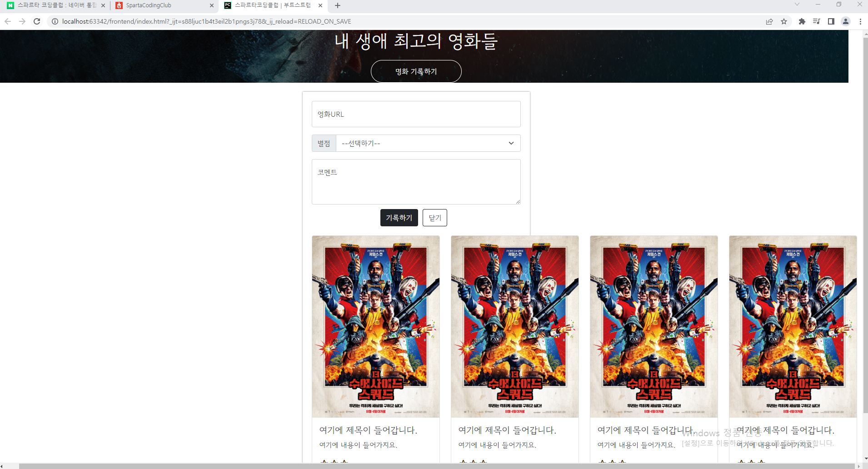868x469 pixels.
Task: Reload the current page
Action: (x=37, y=21)
